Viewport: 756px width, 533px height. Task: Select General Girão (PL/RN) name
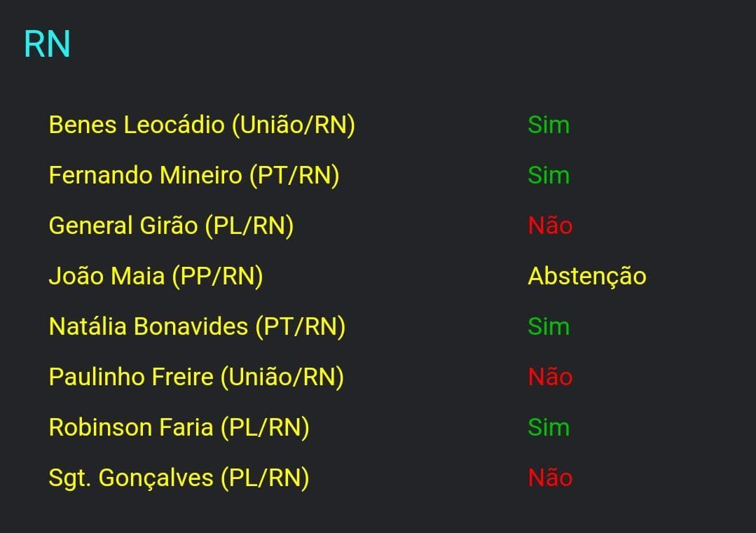(171, 226)
